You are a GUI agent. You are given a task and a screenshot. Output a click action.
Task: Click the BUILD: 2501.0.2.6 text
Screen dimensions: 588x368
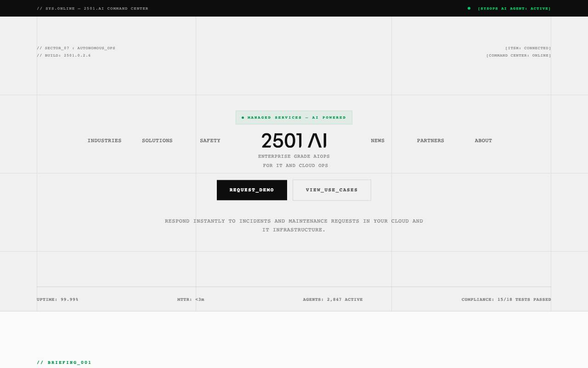[64, 55]
